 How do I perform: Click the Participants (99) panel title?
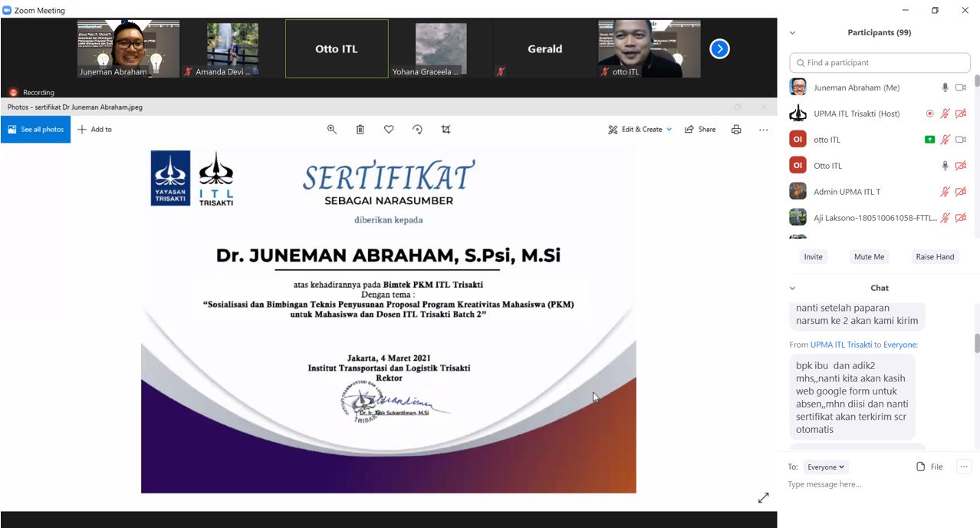[x=880, y=33]
